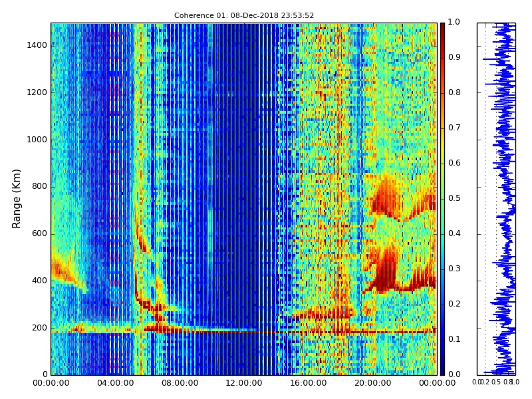Click the 600 range tick label
This screenshot has height=399, width=532.
40,234
